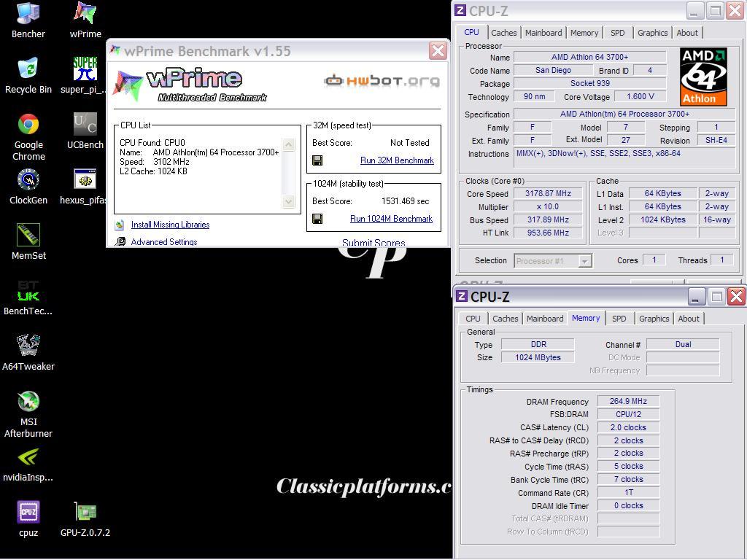This screenshot has width=747, height=560.
Task: Click the DRAM Frequency value 264.9 MHz
Action: point(628,402)
